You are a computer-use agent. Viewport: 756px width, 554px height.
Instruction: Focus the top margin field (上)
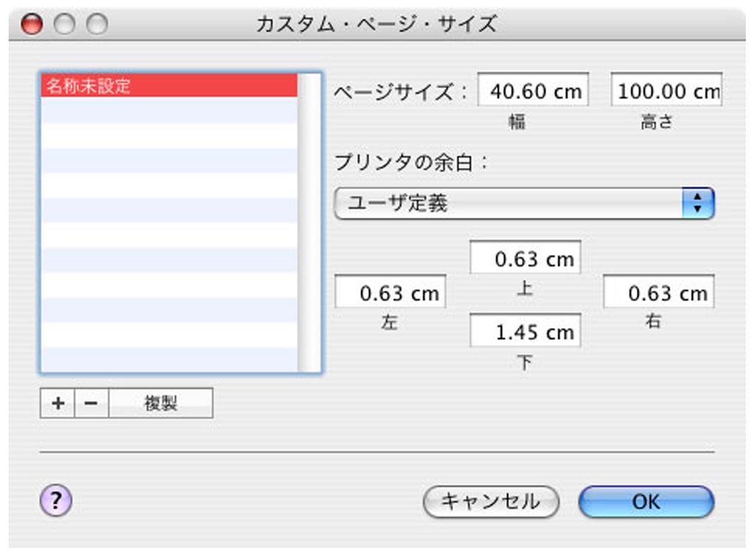click(x=526, y=259)
